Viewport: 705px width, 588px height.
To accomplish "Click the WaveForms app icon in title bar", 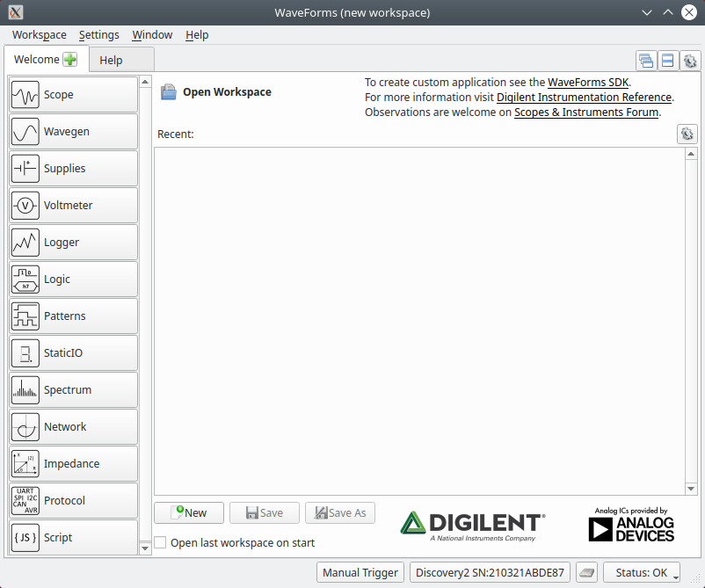I will coord(15,12).
